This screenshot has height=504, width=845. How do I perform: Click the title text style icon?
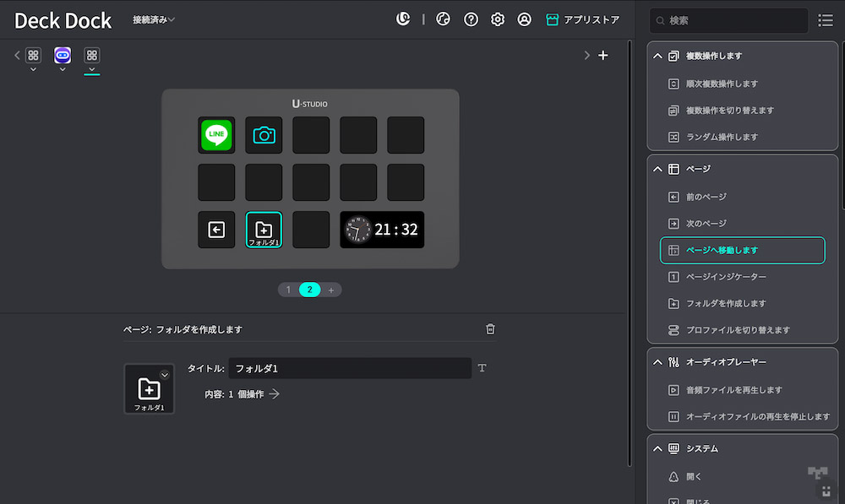(x=482, y=368)
